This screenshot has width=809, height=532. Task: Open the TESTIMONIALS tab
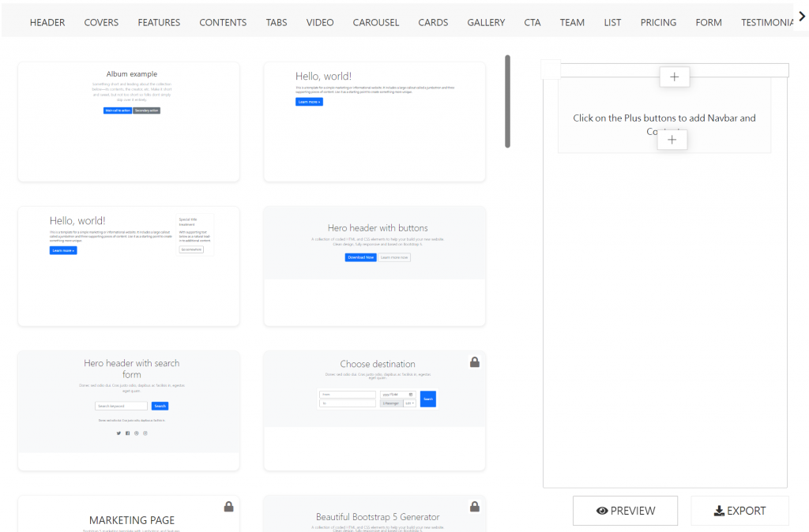pyautogui.click(x=767, y=23)
